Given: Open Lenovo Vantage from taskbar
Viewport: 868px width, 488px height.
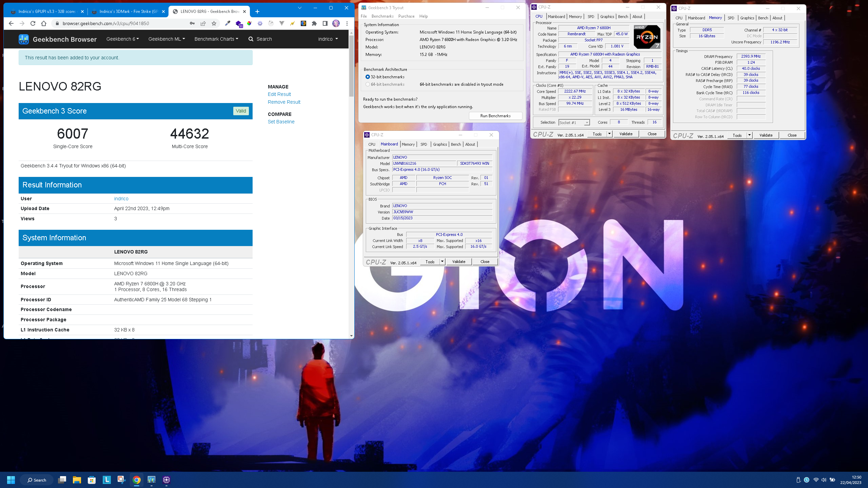Looking at the screenshot, I should coord(107,480).
